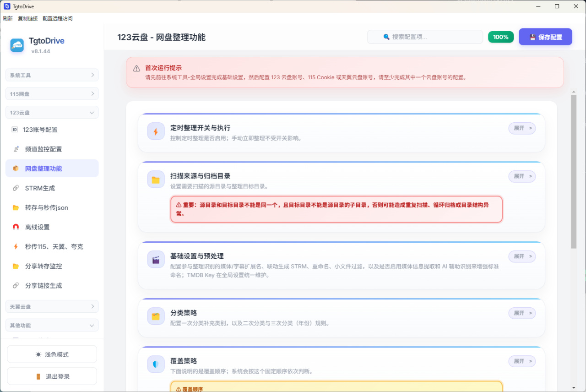586x392 pixels.
Task: Click the lightning icon on 定时整理开关与执行 card
Action: (x=156, y=131)
